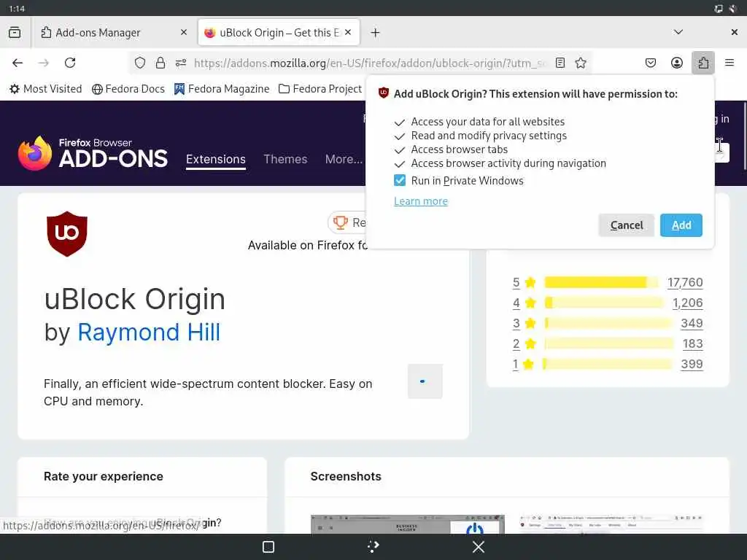Open site permissions icon in address bar
The image size is (747, 560).
(181, 63)
